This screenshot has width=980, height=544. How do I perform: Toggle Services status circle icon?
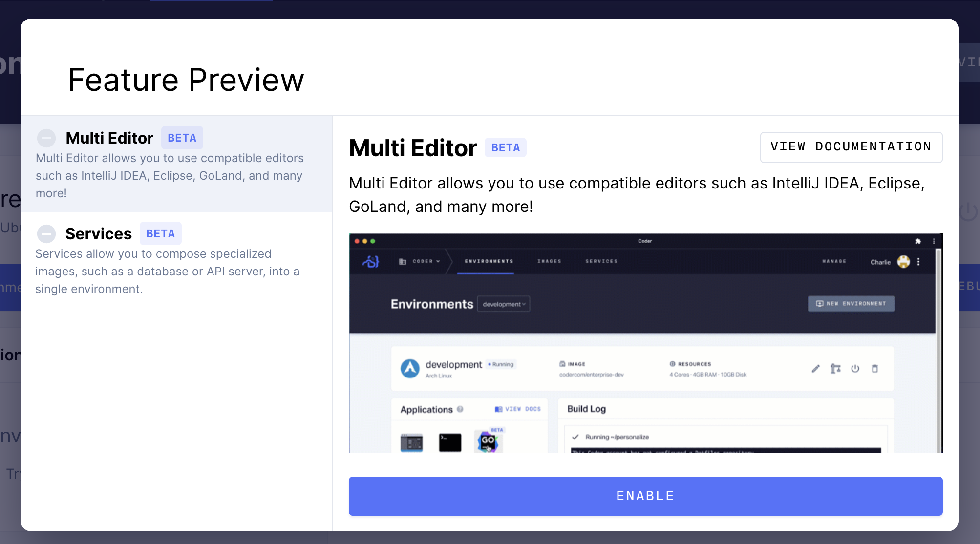[46, 234]
